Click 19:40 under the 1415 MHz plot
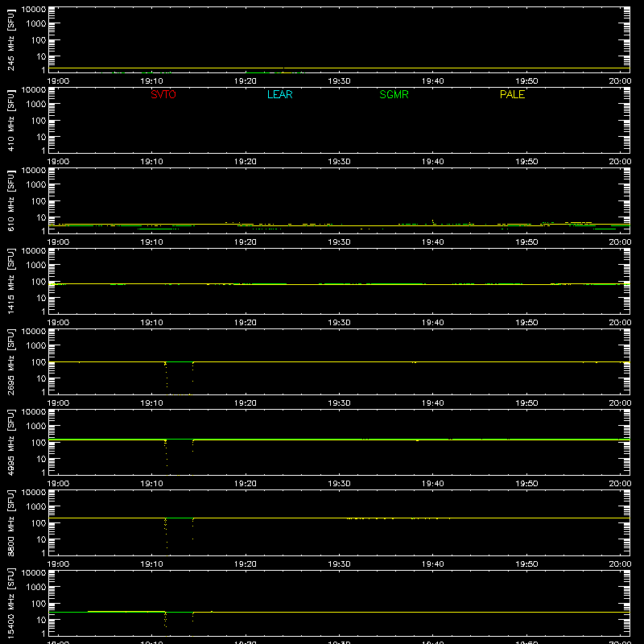Image resolution: width=644 pixels, height=644 pixels. 433,323
